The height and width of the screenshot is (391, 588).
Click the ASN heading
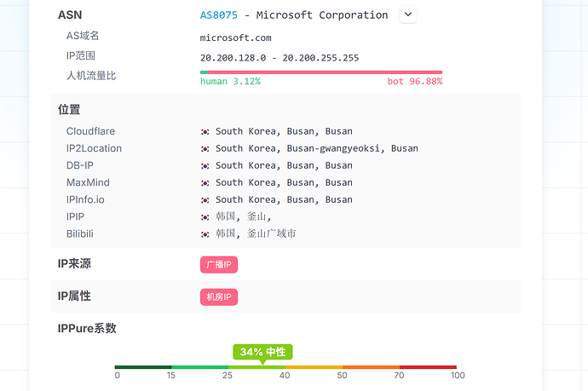(70, 15)
